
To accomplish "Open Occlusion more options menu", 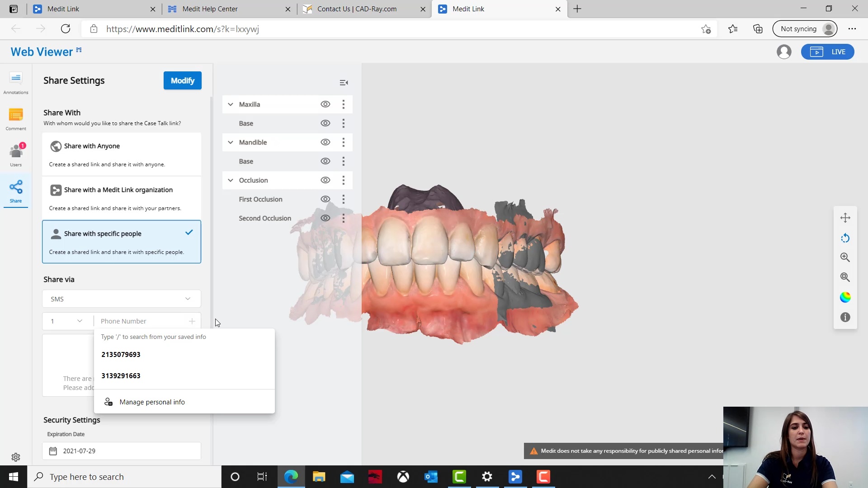I will point(344,180).
